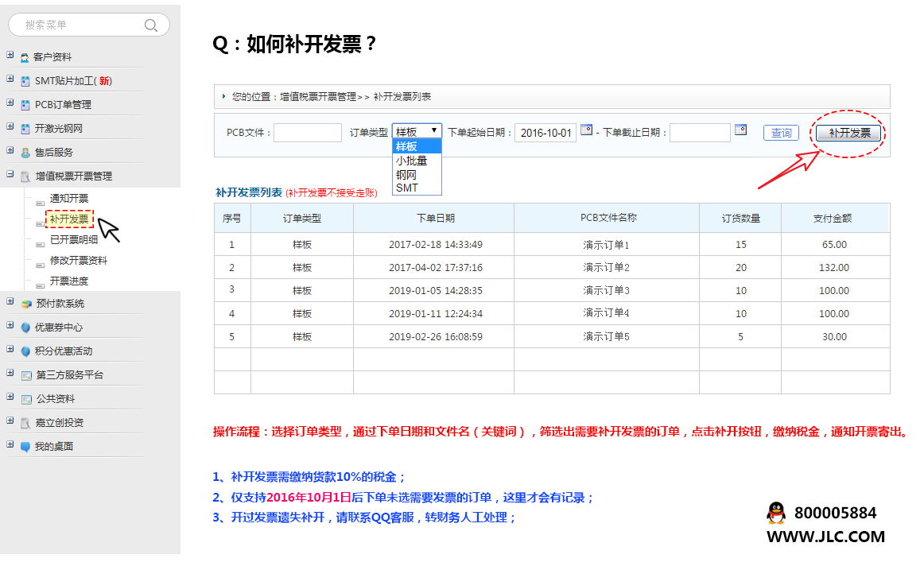Click the search magnifier icon in menu search
This screenshot has width=924, height=566.
[150, 25]
